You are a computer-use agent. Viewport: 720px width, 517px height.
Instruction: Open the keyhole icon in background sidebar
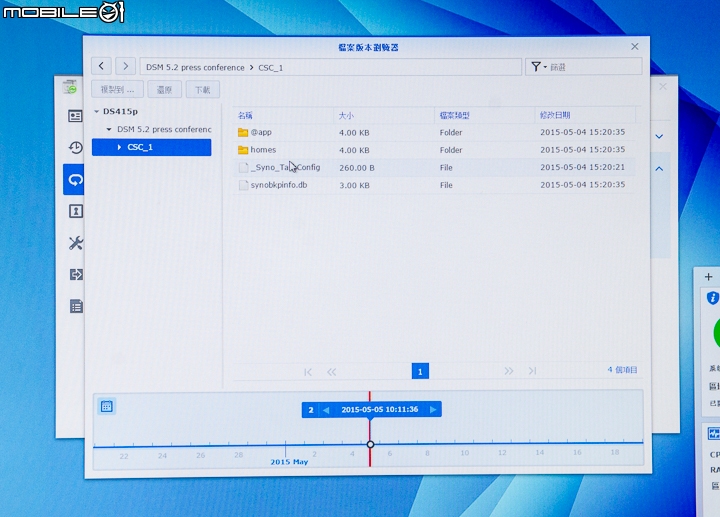coord(75,211)
